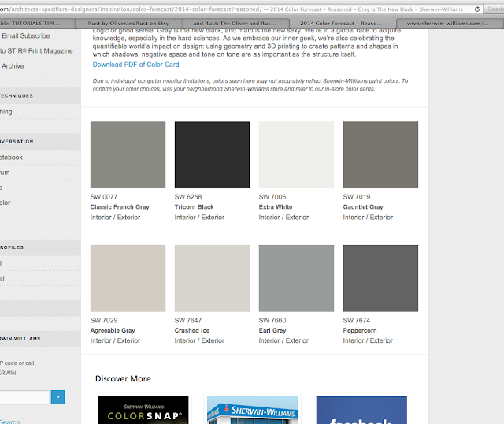Click the sidebar search input field

coord(24,397)
